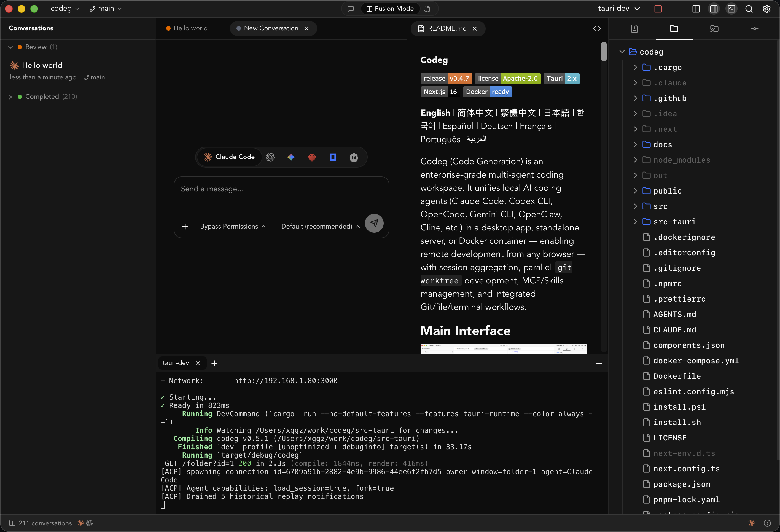
Task: Send the message with the paper plane button
Action: pos(374,223)
